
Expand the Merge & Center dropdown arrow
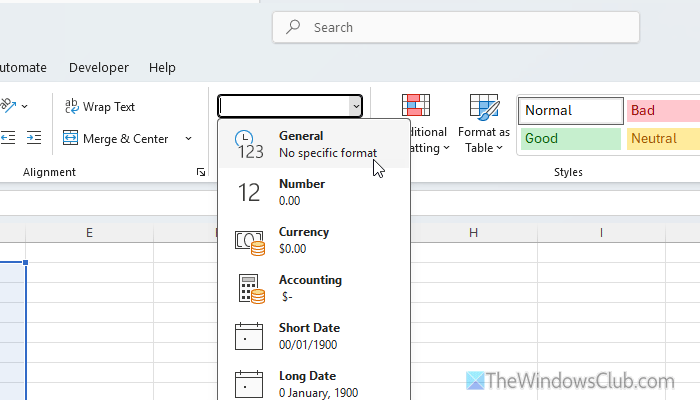click(188, 139)
